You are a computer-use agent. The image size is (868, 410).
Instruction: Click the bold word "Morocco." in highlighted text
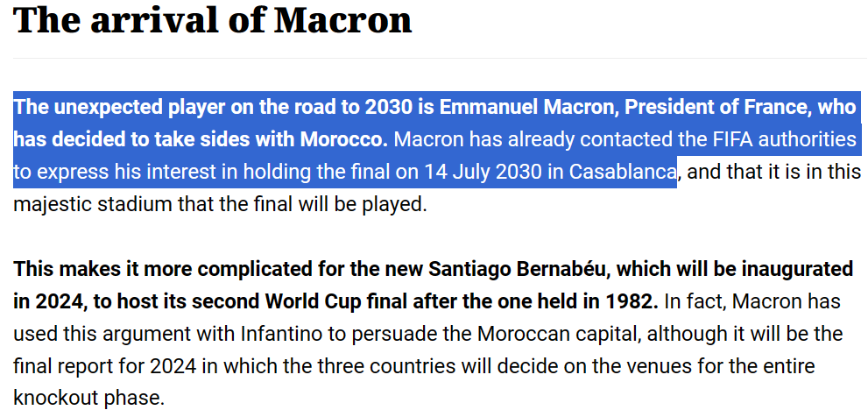343,139
